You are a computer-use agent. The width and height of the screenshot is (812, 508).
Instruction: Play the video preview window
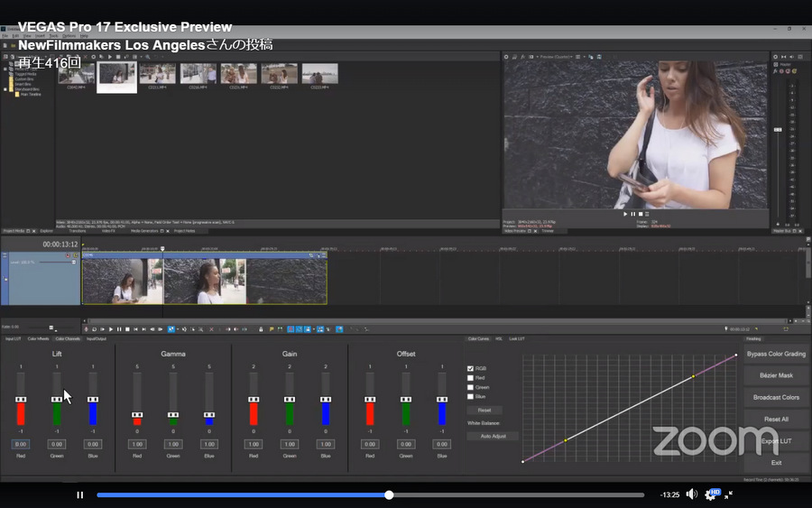[625, 214]
